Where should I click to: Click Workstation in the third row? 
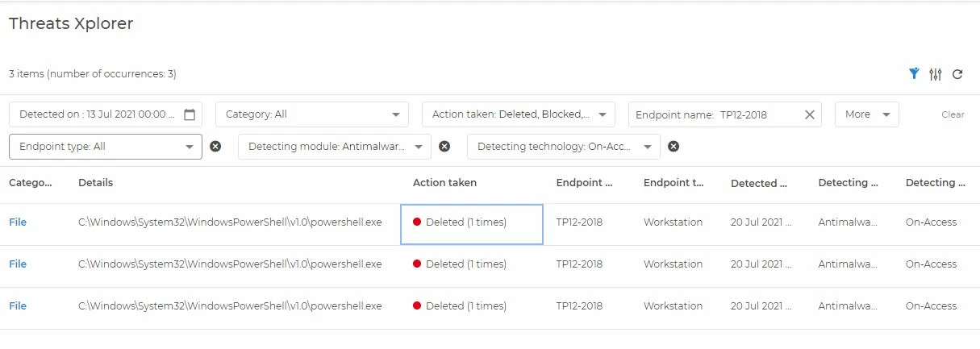pyautogui.click(x=673, y=305)
